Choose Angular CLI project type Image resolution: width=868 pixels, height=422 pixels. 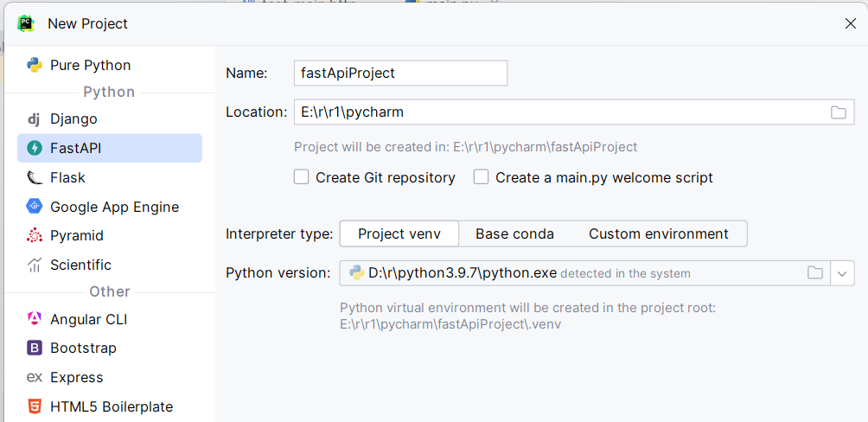pyautogui.click(x=110, y=320)
